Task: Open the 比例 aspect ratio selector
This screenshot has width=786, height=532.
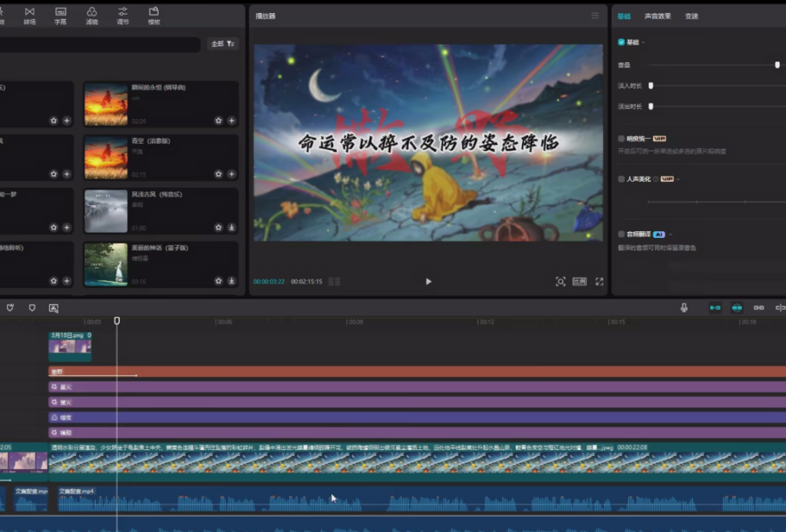Action: (580, 282)
